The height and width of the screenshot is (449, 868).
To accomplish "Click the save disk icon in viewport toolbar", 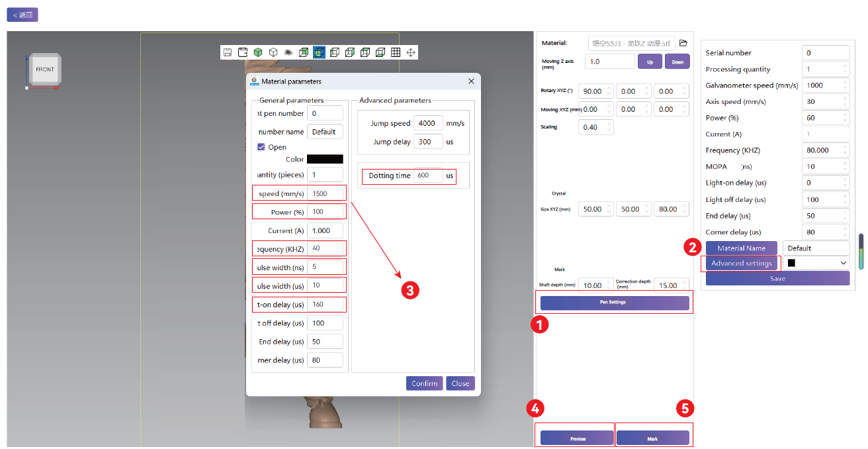I will point(228,52).
